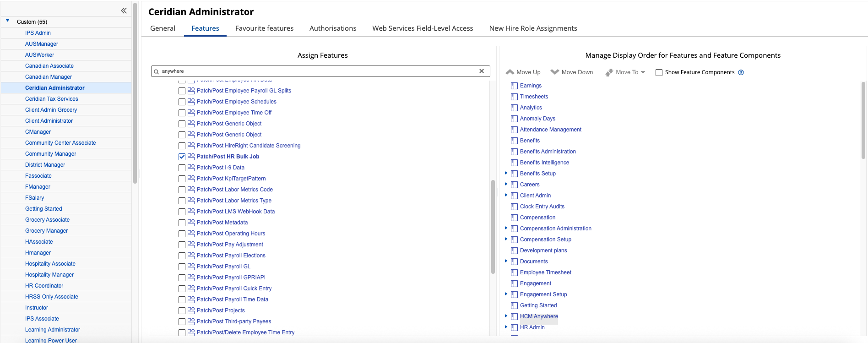Check Patch/Post Employee Time Off
868x343 pixels.
182,113
